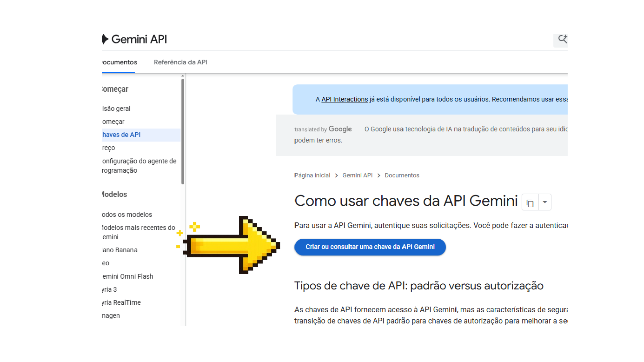Open Todos os modelos sidebar link
This screenshot has width=644, height=362.
(x=127, y=215)
